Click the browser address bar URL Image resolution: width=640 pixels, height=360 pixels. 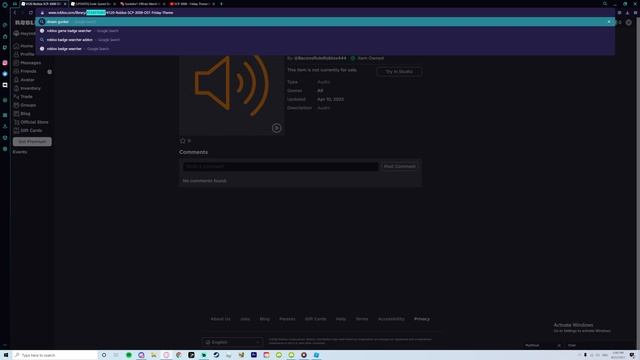click(x=110, y=13)
